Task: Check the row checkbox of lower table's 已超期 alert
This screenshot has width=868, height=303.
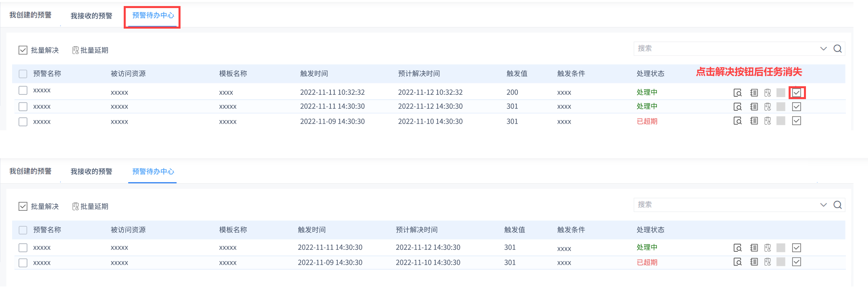Action: [x=23, y=263]
